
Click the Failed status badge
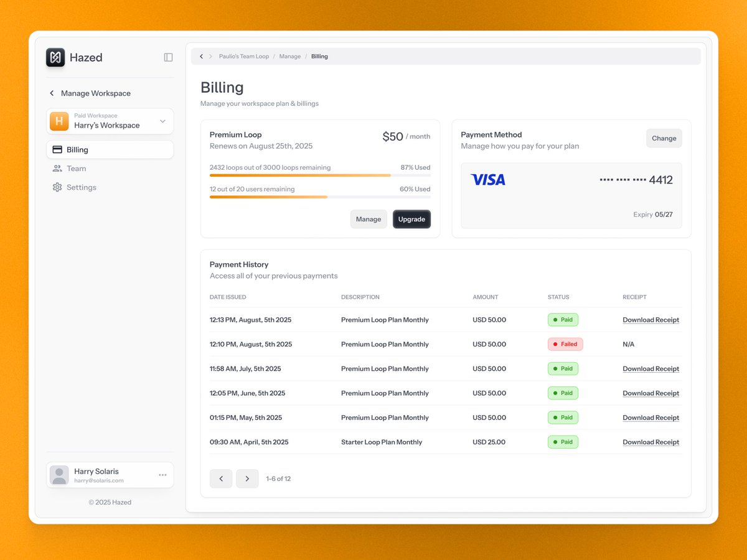coord(565,344)
